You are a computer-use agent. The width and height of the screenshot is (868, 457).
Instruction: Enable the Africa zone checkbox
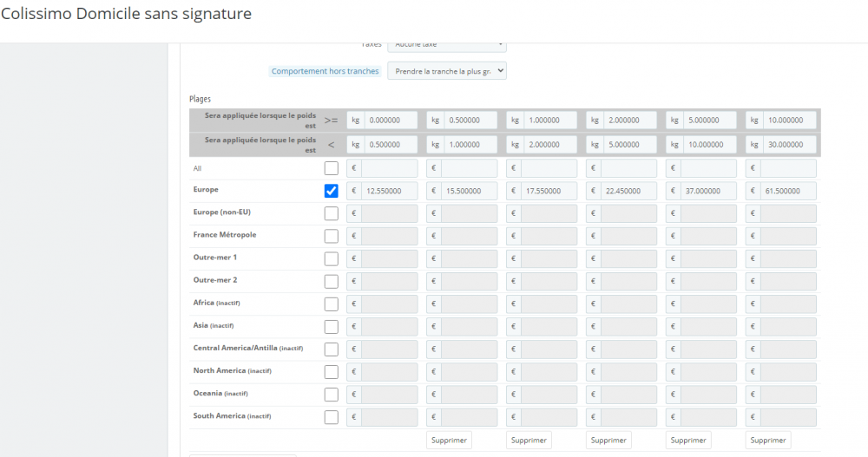pos(331,304)
